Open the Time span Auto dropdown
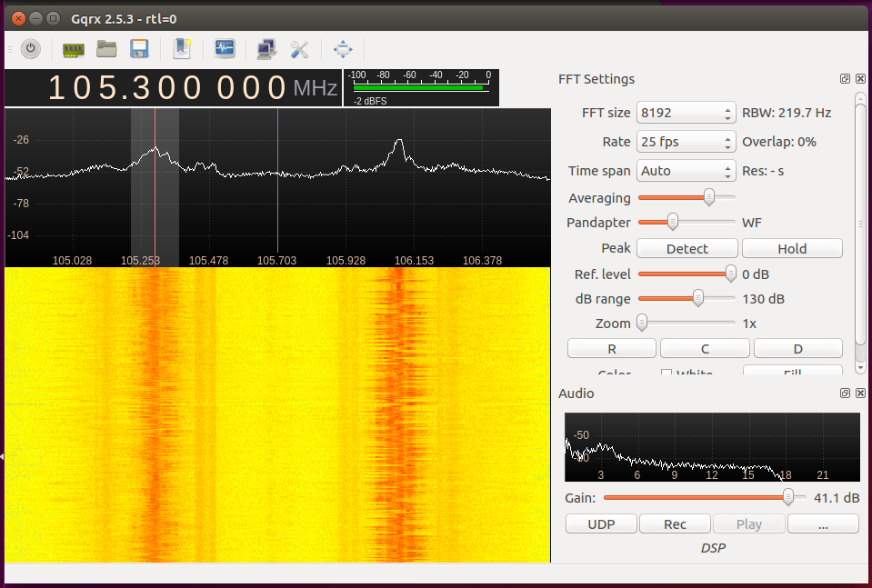Viewport: 872px width, 588px height. 686,171
